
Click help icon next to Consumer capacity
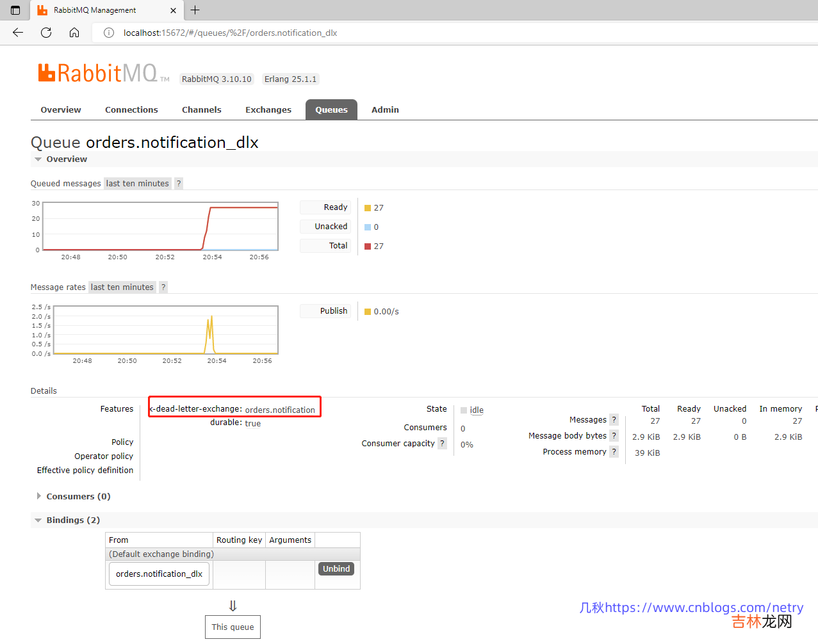442,444
